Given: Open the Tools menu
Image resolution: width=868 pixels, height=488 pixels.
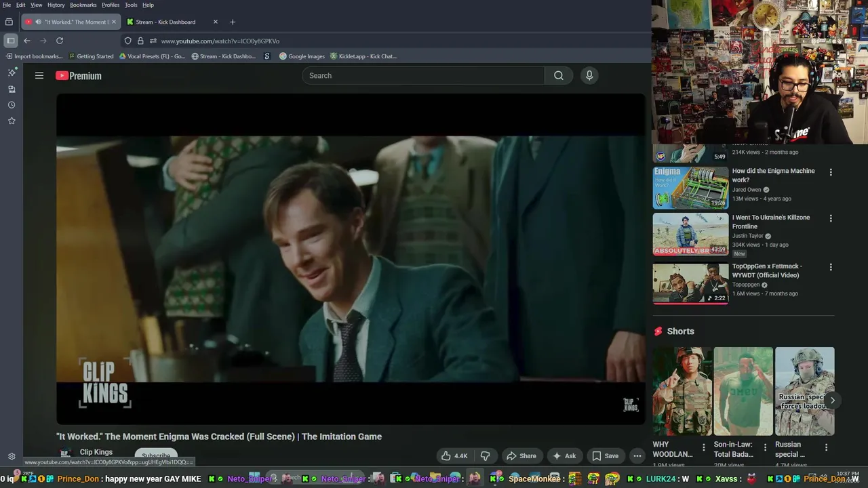Looking at the screenshot, I should [x=131, y=5].
